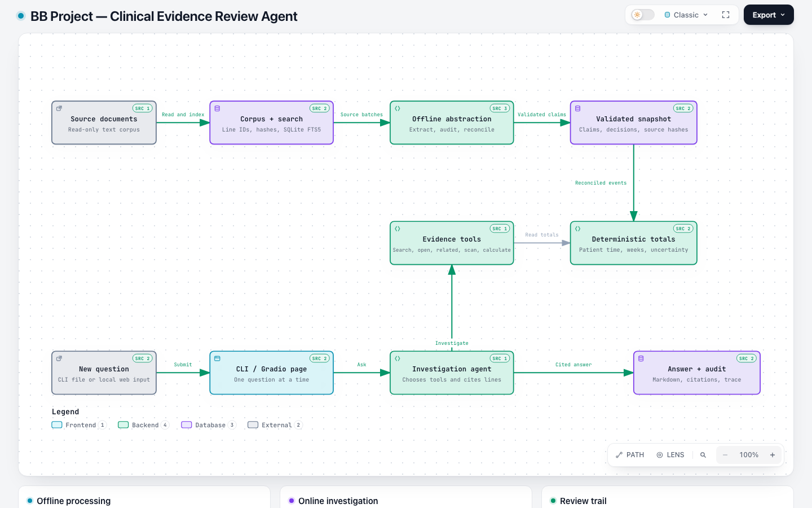Toggle the light/dark theme switch
Viewport: 812px width, 508px height.
[x=643, y=15]
